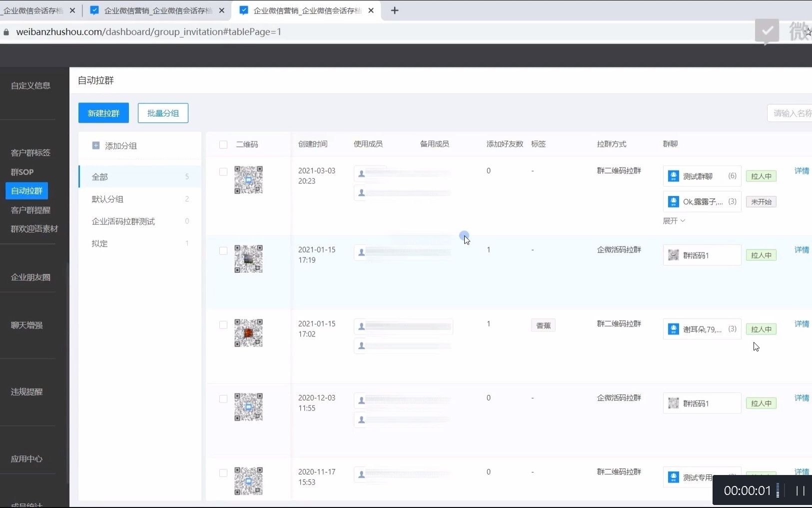The image size is (812, 508).
Task: Click the plus icon beside 添加分组
Action: [x=96, y=145]
